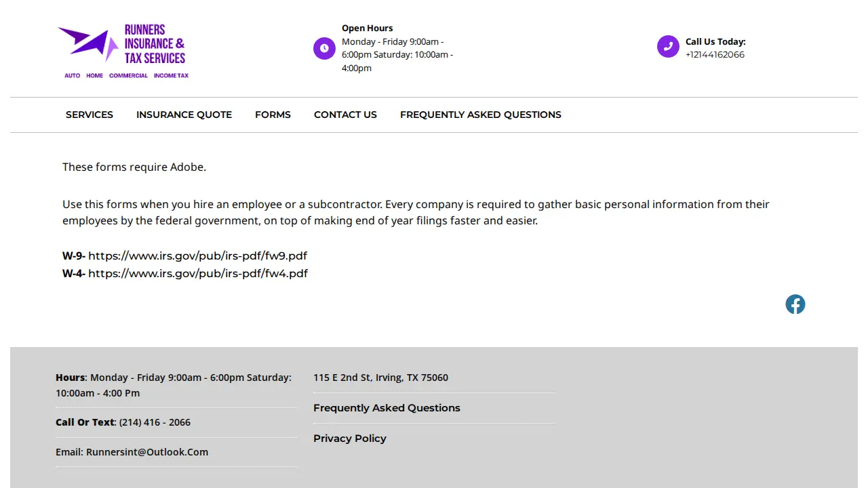868x488 pixels.
Task: Click the footer Frequently Asked Questions link
Action: (x=387, y=408)
